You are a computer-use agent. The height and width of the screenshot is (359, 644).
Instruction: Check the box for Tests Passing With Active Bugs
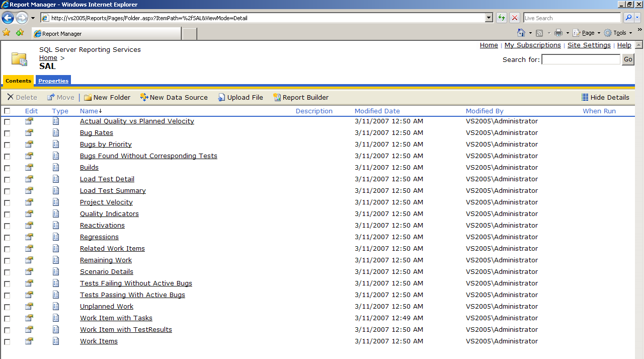tap(7, 295)
